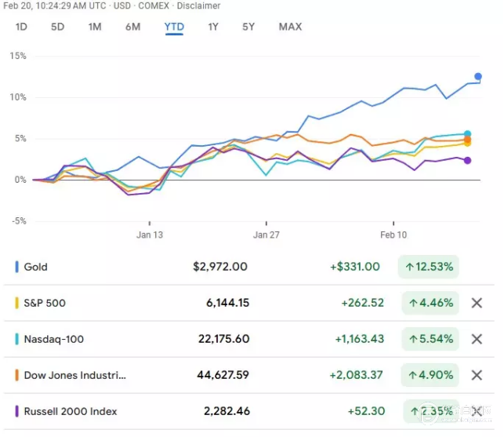Screen dimensions: 504x437
Task: Choose the 1Y range tab
Action: pos(213,27)
